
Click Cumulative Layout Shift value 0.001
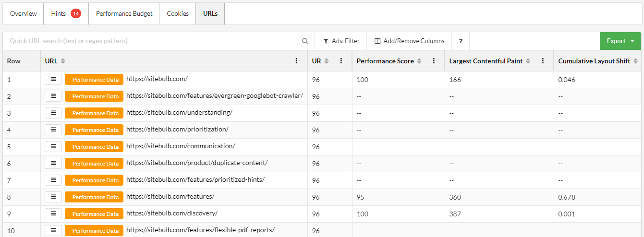(x=567, y=214)
